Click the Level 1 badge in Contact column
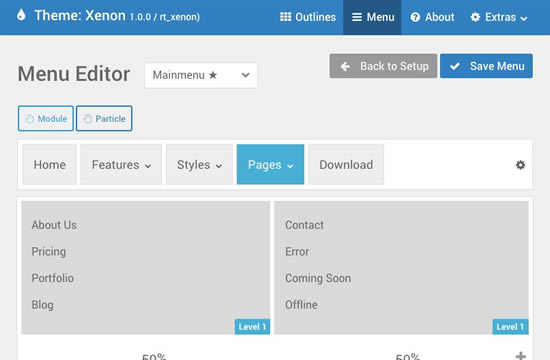 click(510, 327)
